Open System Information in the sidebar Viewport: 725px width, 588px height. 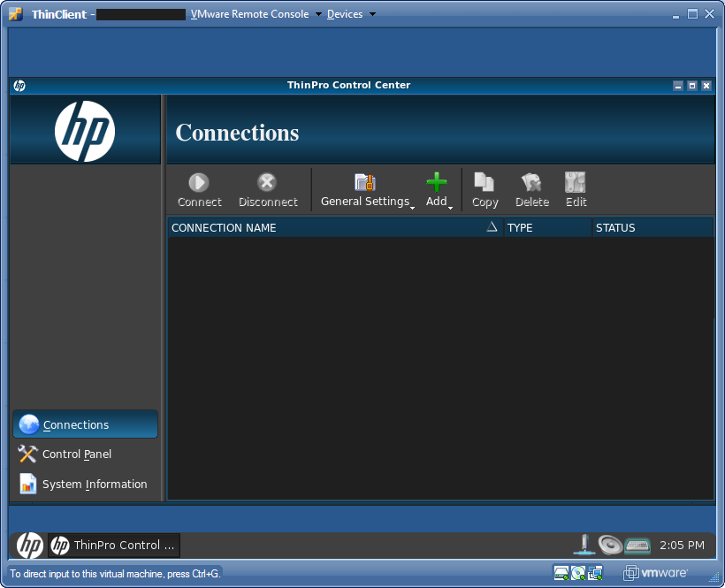pos(86,484)
